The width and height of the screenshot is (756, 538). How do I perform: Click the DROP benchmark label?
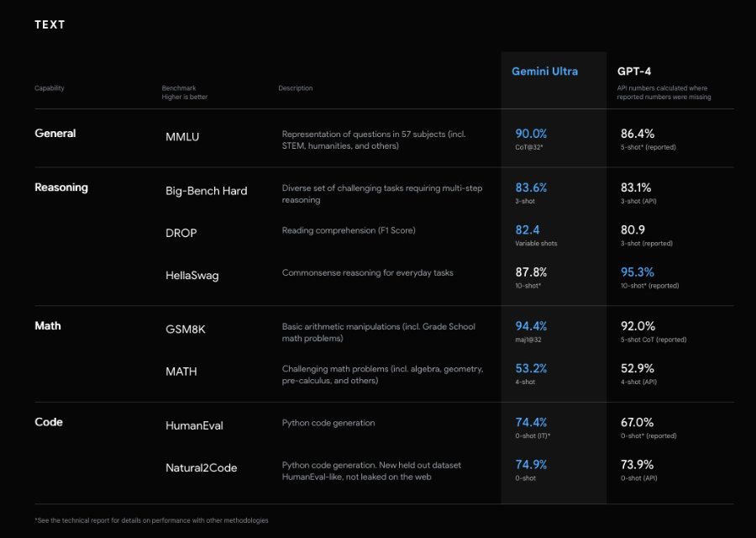click(181, 233)
